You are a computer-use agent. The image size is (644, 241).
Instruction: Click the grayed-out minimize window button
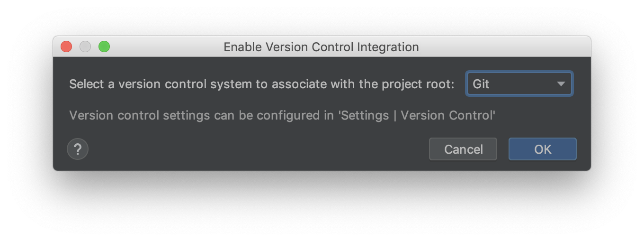[85, 46]
